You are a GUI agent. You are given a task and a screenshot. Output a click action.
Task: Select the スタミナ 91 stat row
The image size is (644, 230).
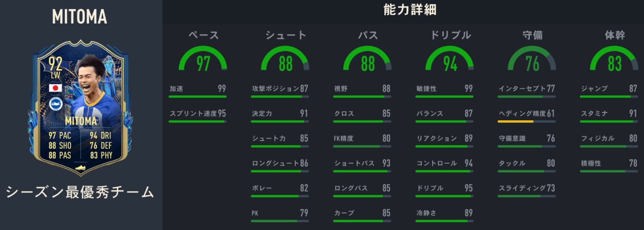click(609, 114)
